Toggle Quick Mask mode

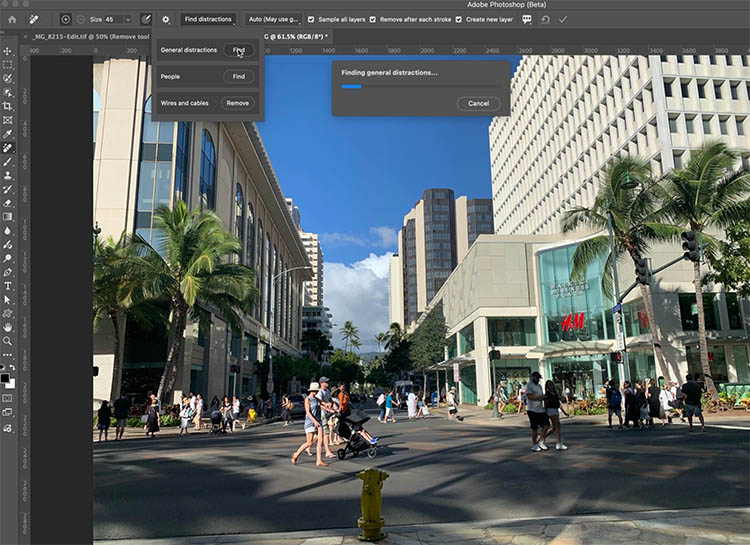pyautogui.click(x=7, y=398)
